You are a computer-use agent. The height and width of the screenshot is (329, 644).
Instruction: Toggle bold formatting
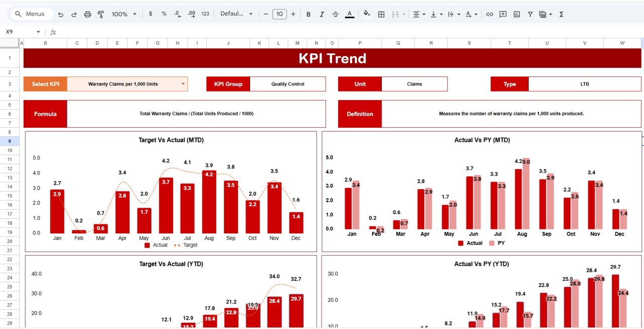pos(308,14)
